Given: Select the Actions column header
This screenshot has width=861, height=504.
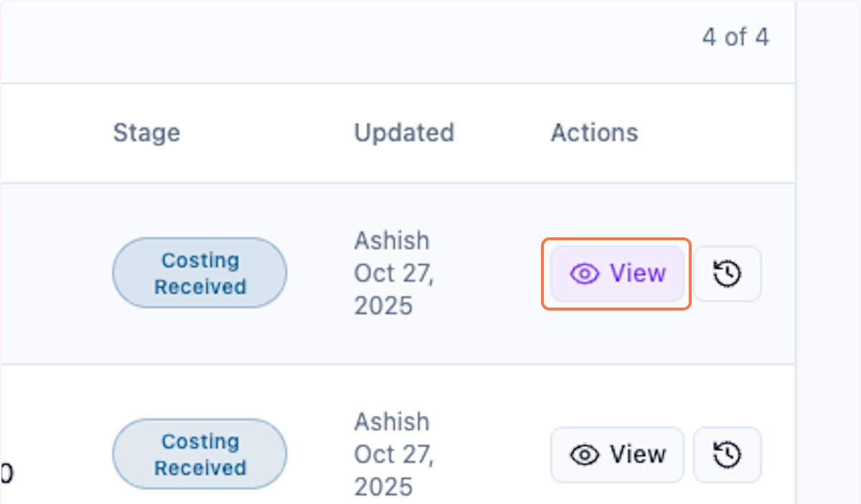Looking at the screenshot, I should coord(594,133).
